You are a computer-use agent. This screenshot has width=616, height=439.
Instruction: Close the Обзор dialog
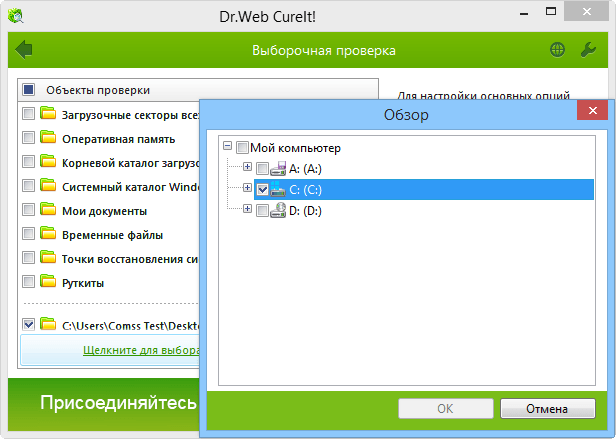pyautogui.click(x=592, y=110)
